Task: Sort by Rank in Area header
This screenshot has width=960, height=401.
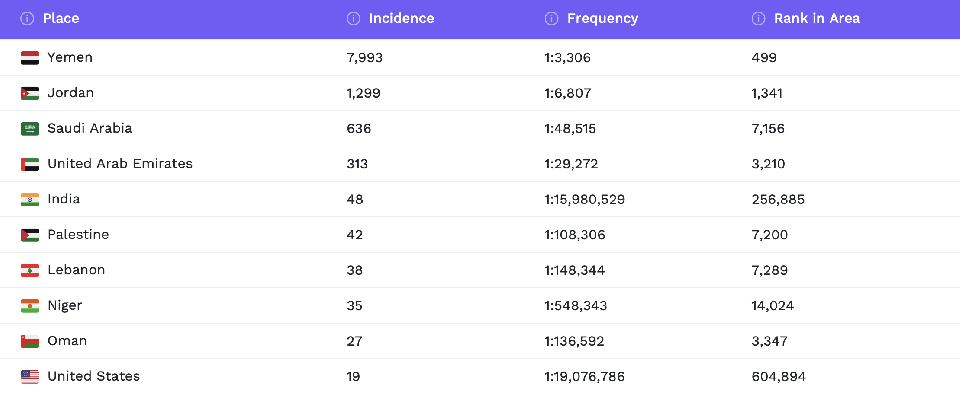Action: [816, 19]
